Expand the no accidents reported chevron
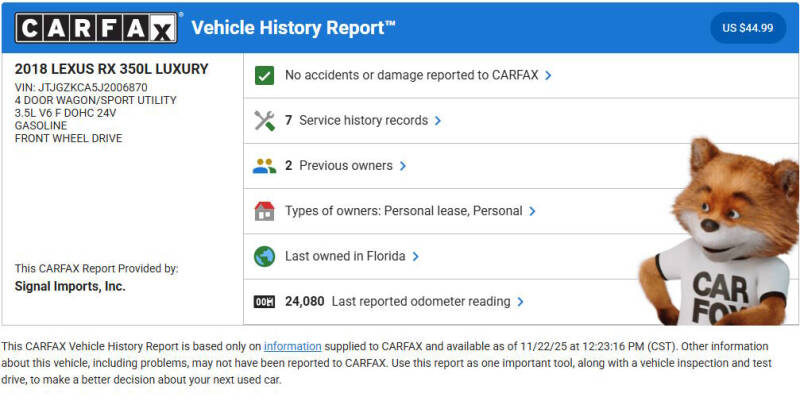This screenshot has width=800, height=405. coord(549,75)
